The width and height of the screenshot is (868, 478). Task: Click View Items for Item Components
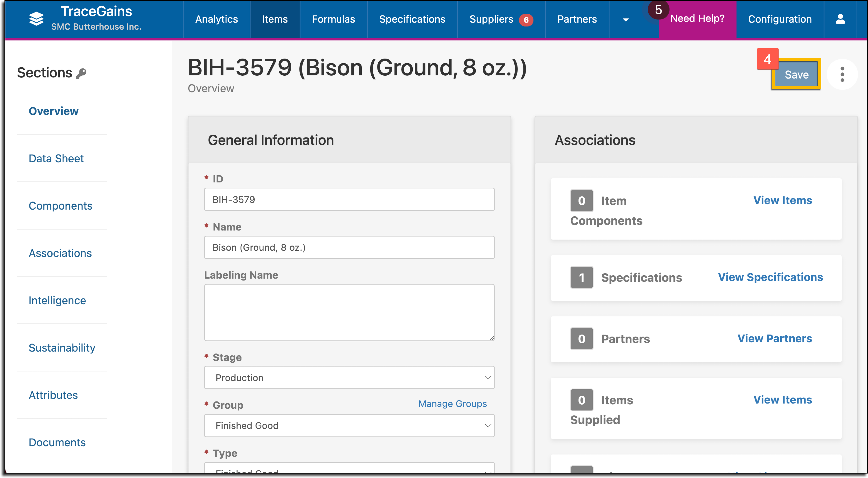783,200
